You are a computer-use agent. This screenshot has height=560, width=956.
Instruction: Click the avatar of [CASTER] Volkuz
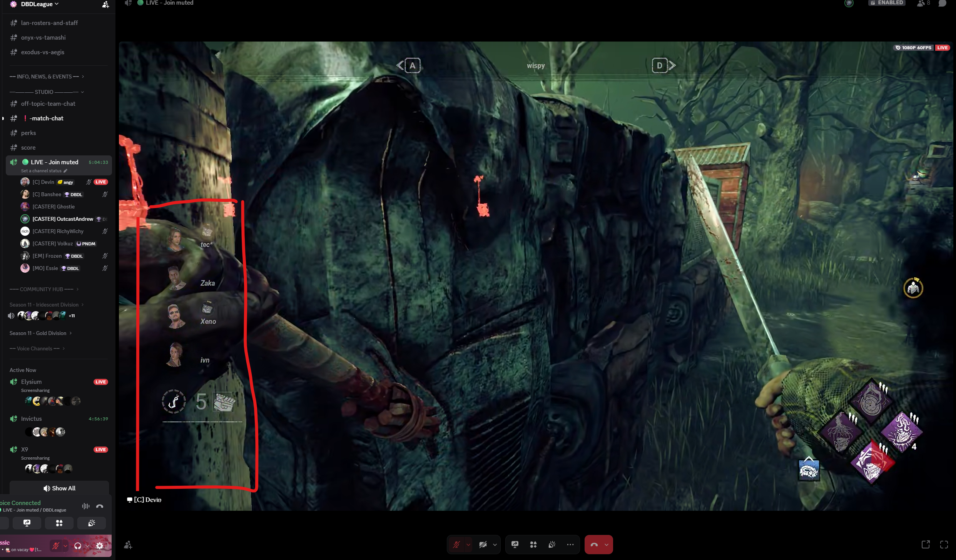(25, 243)
